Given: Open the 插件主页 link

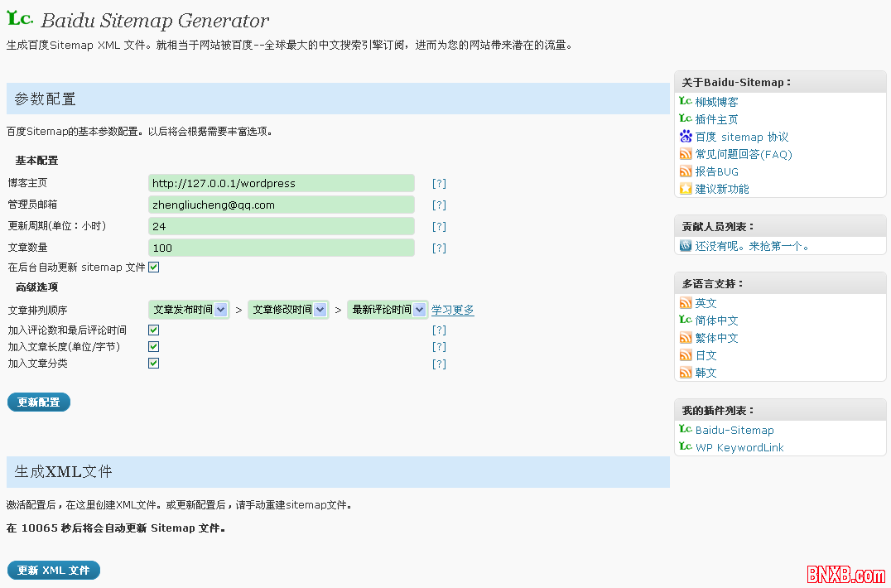Looking at the screenshot, I should click(x=716, y=119).
